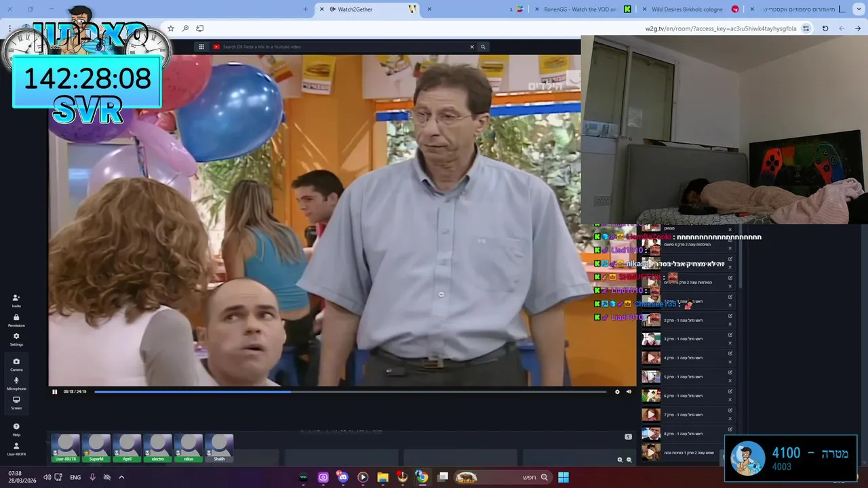The image size is (868, 488).
Task: Select the Shalih participant avatar
Action: pos(219,448)
